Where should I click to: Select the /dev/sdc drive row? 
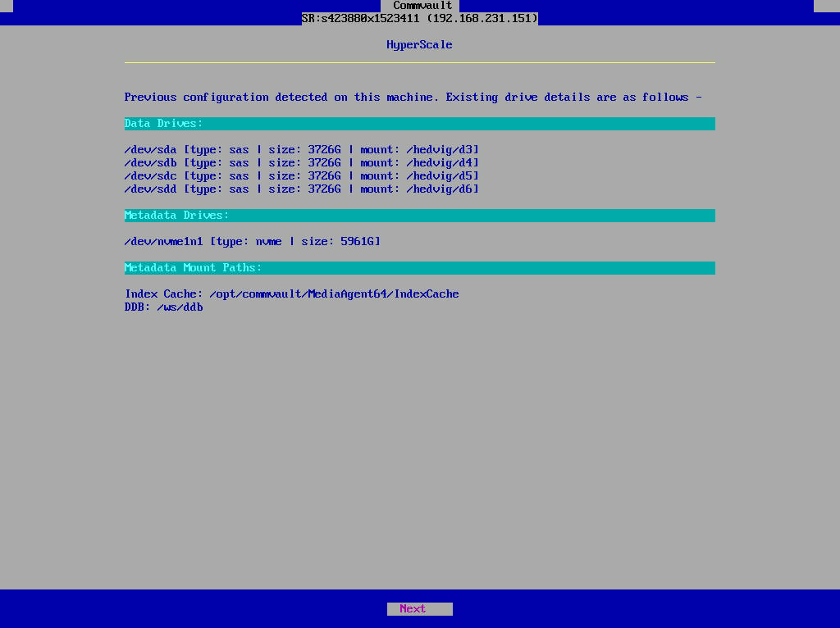coord(302,176)
